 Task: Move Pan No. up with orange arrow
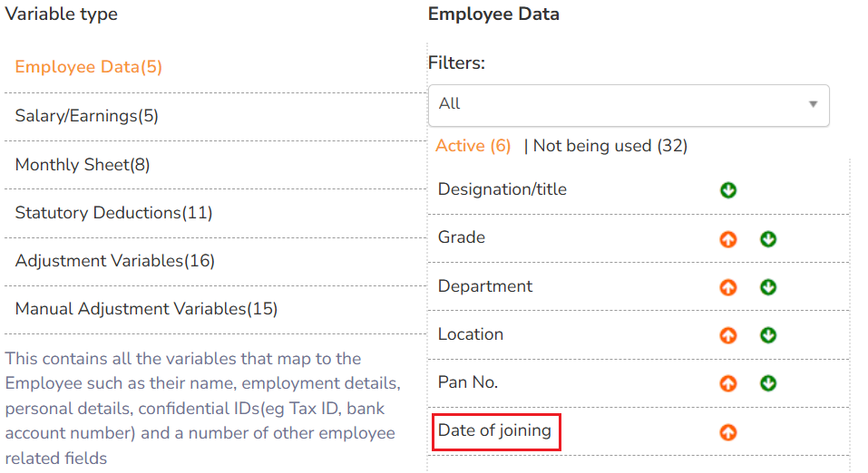point(727,383)
